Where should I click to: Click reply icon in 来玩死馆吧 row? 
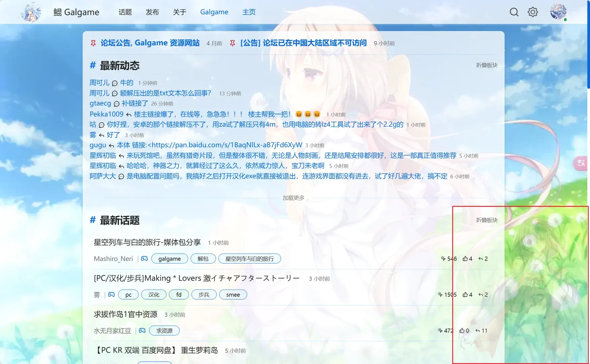pyautogui.click(x=121, y=156)
